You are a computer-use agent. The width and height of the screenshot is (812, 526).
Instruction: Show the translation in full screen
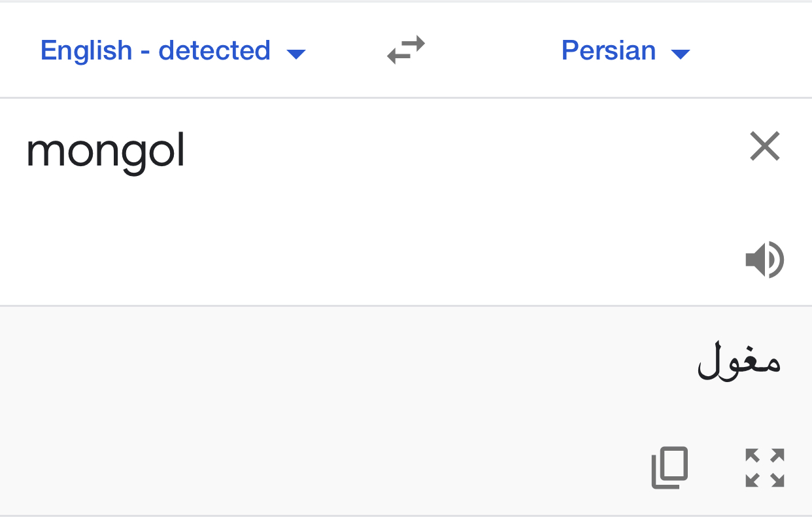click(x=765, y=467)
